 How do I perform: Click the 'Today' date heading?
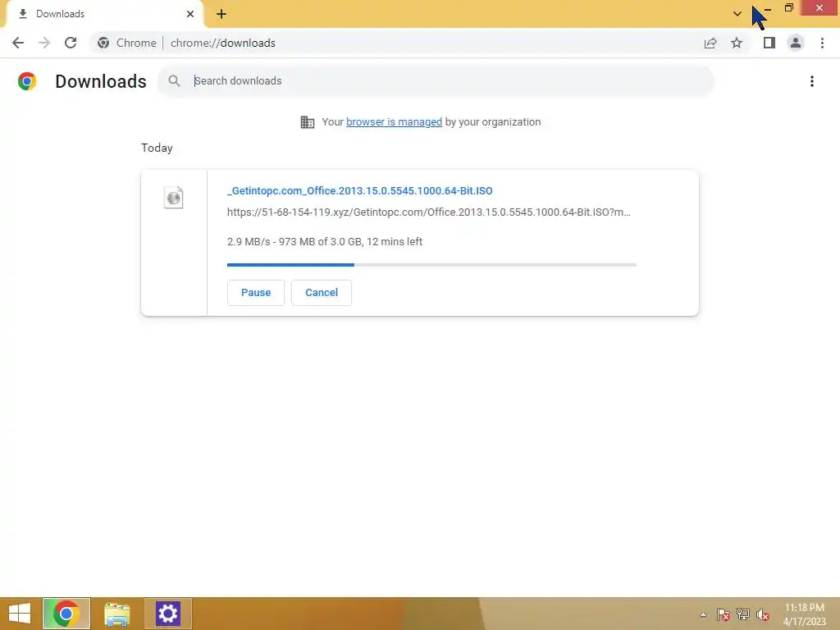[157, 148]
